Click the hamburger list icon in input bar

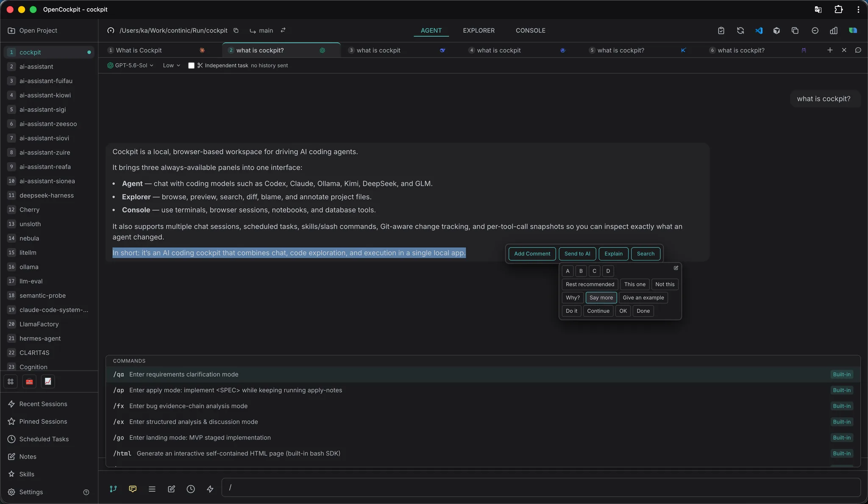tap(152, 489)
